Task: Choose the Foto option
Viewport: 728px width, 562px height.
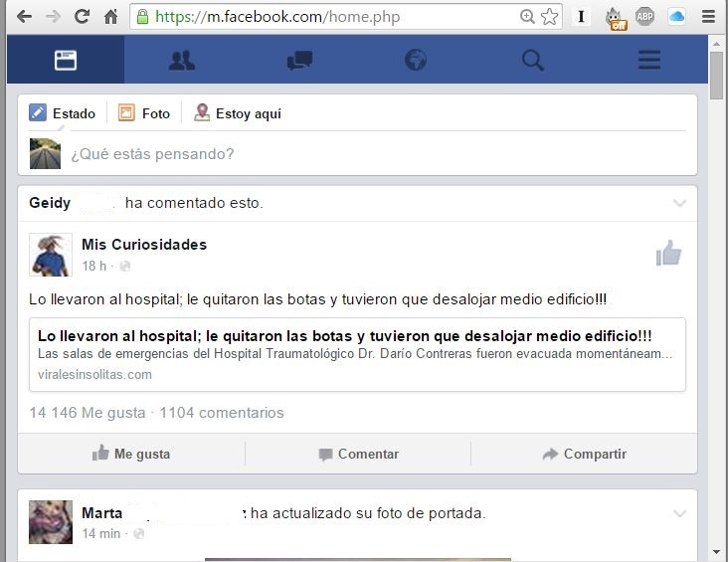Action: pyautogui.click(x=155, y=113)
